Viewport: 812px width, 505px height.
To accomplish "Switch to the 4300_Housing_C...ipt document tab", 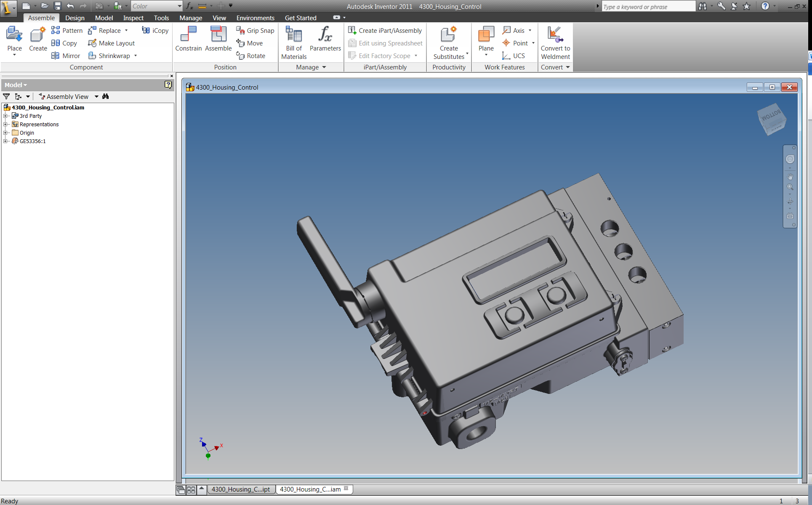I will click(240, 489).
